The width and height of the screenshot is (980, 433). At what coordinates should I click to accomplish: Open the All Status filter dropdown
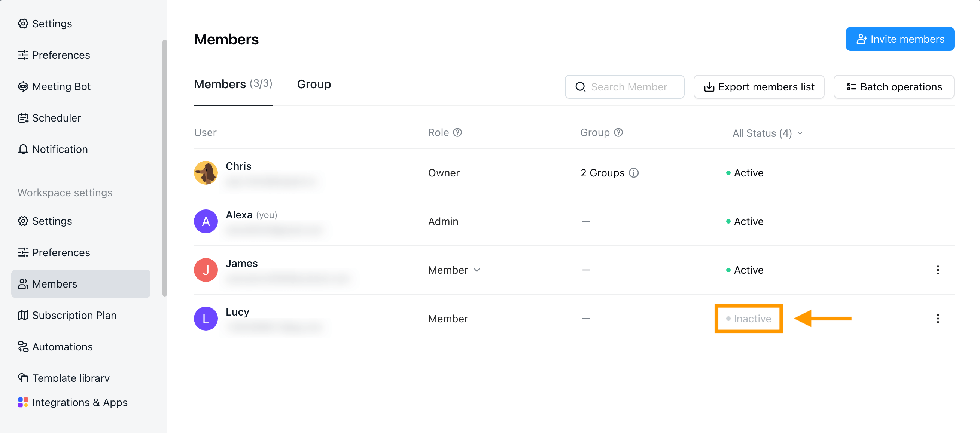coord(767,133)
